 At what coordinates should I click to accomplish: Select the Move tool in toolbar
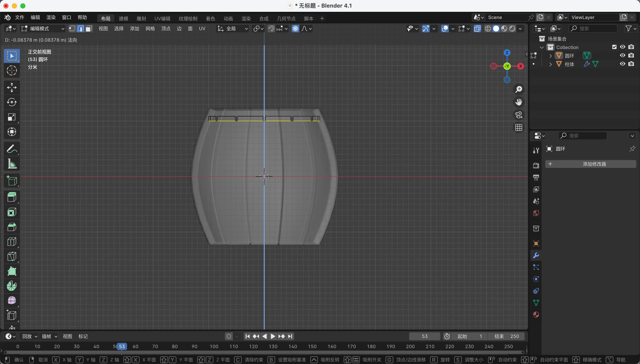pos(12,88)
